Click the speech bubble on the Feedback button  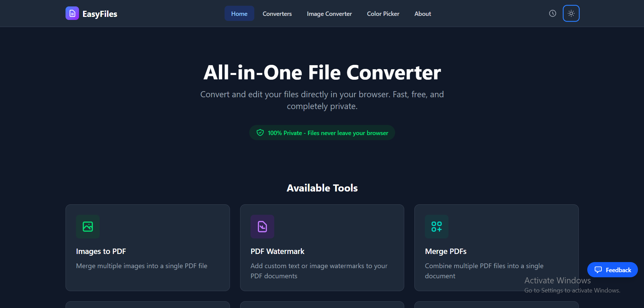coord(598,269)
